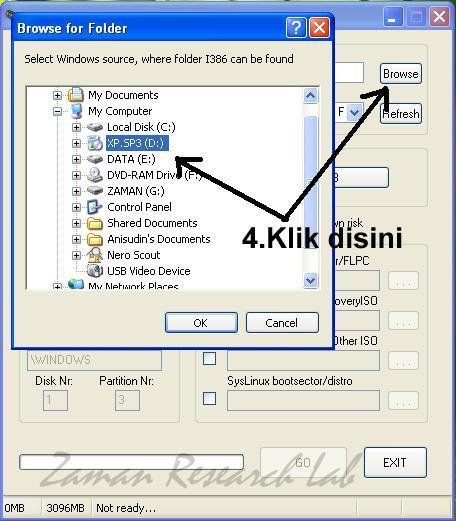The image size is (456, 521).
Task: Click the EXIT button
Action: coord(395,462)
